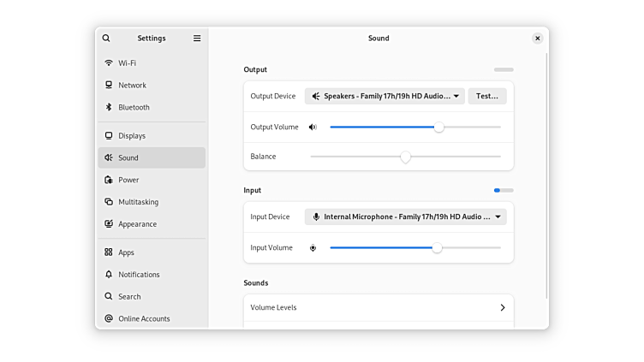Open the hamburger menu in Settings sidebar
The width and height of the screenshot is (644, 362).
[x=197, y=39]
